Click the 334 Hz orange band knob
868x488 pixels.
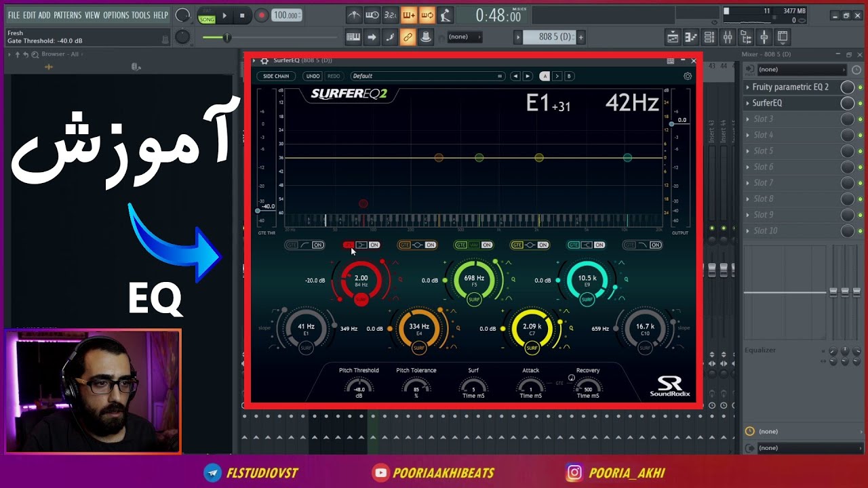(418, 329)
